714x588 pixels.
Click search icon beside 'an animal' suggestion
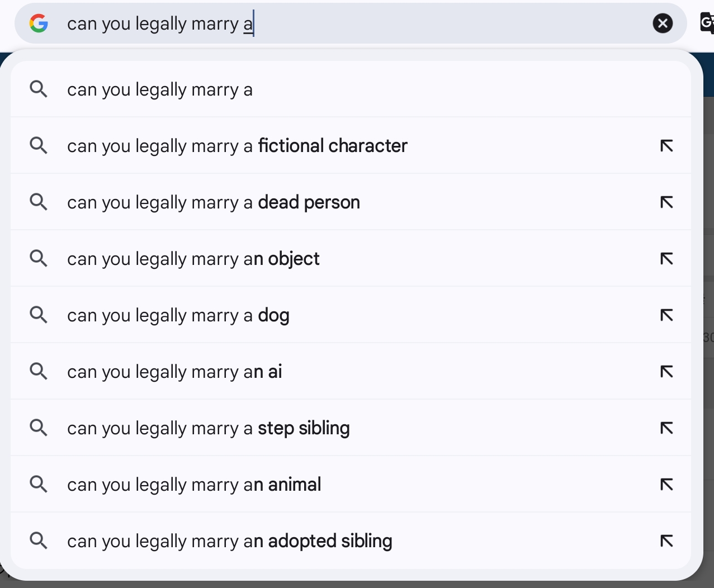[39, 484]
